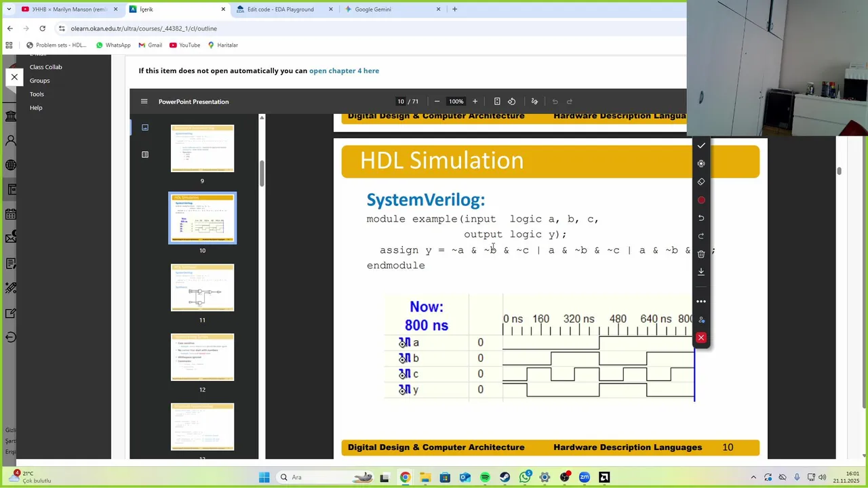Viewport: 868px width, 488px height.
Task: Select the eraser tool in annotation toolbar
Action: pos(701,182)
